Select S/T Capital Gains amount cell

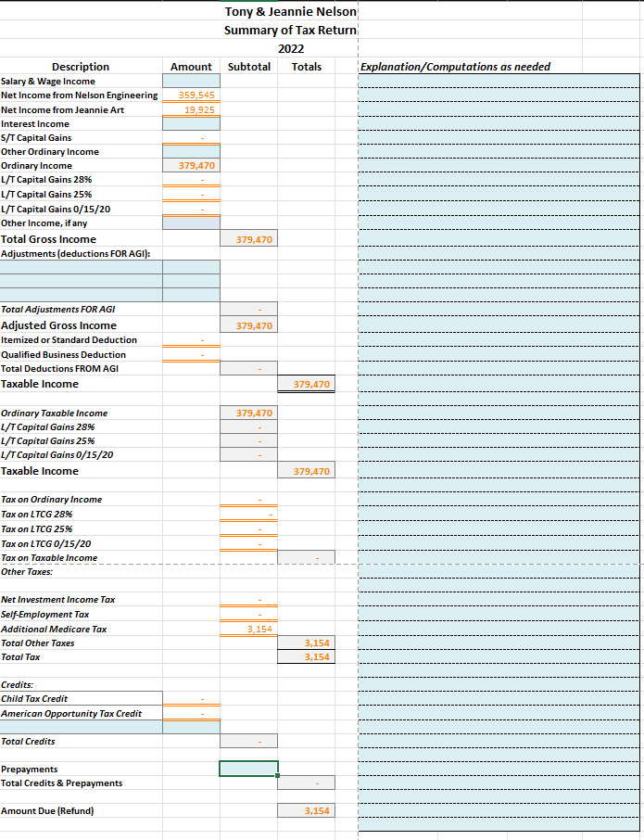(x=191, y=137)
